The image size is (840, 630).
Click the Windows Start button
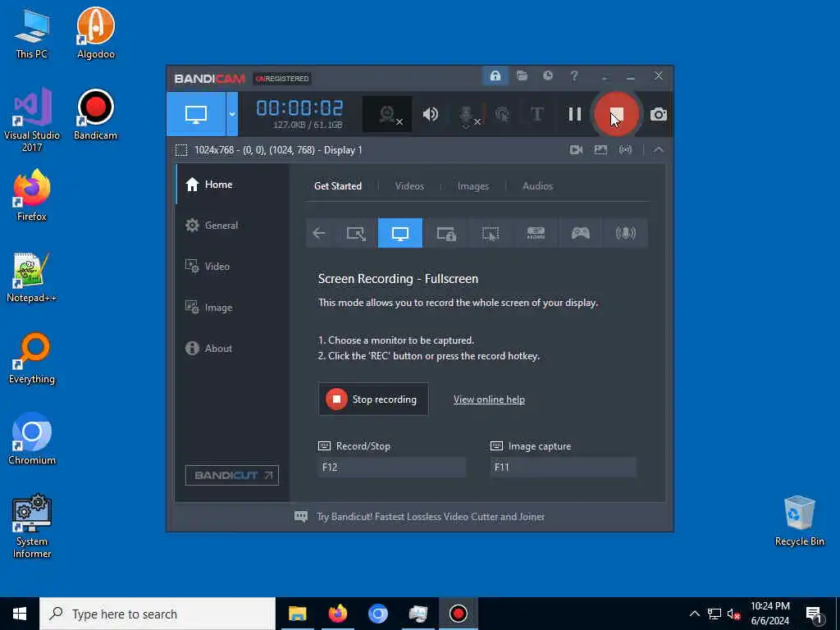[20, 614]
